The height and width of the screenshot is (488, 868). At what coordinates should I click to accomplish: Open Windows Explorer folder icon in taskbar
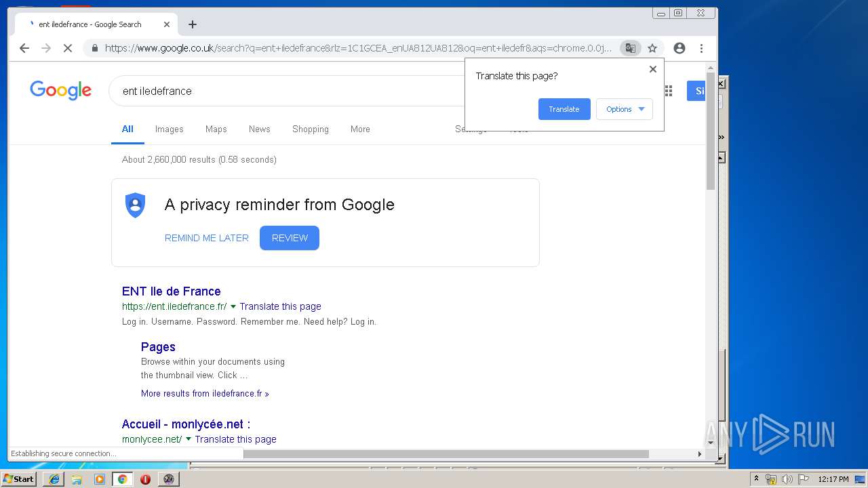(x=77, y=479)
